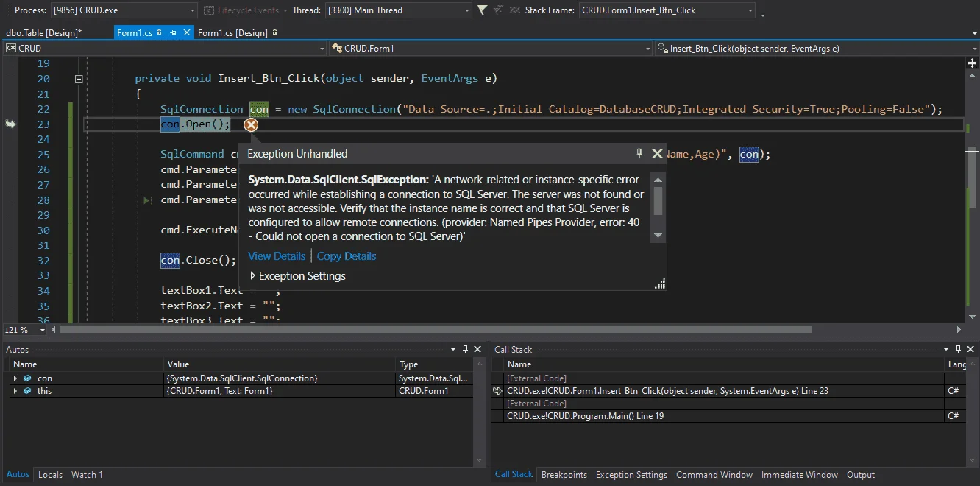Image resolution: width=980 pixels, height=486 pixels.
Task: Click the filter threads funnel icon
Action: click(x=482, y=10)
